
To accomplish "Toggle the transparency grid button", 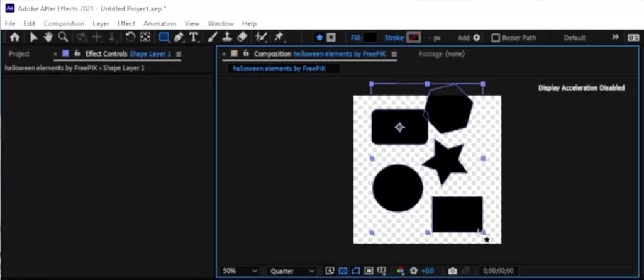I will 343,271.
